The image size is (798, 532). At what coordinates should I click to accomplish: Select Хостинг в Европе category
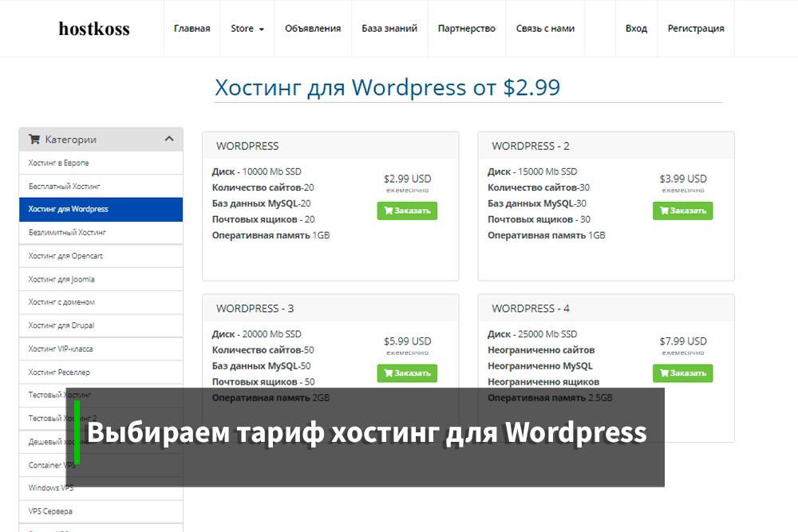[x=101, y=163]
